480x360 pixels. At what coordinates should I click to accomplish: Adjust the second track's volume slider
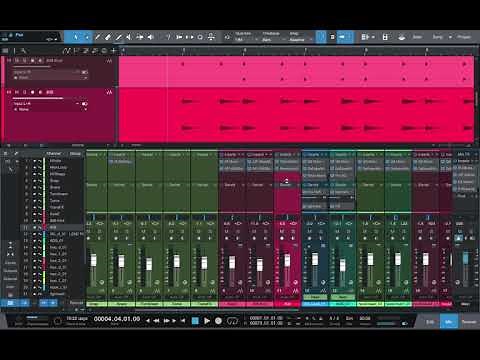38,98
